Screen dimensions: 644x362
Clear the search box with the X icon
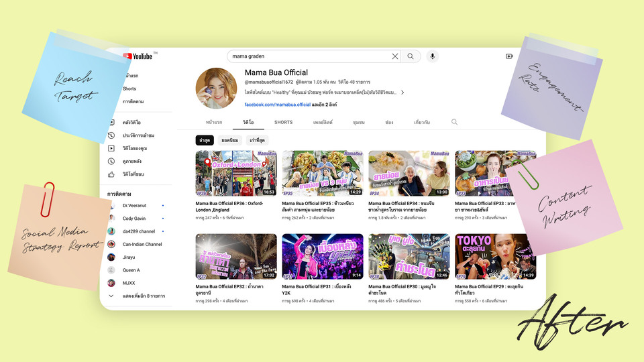(x=395, y=56)
